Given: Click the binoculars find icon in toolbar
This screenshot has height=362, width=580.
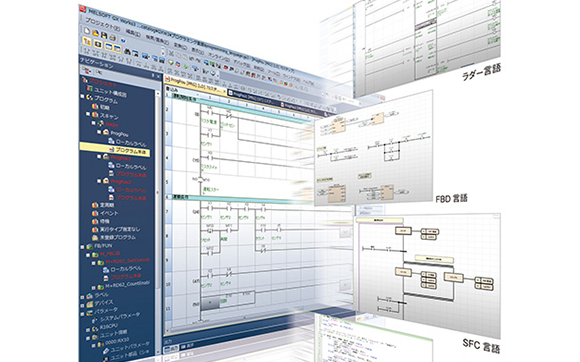Looking at the screenshot, I should tap(127, 52).
